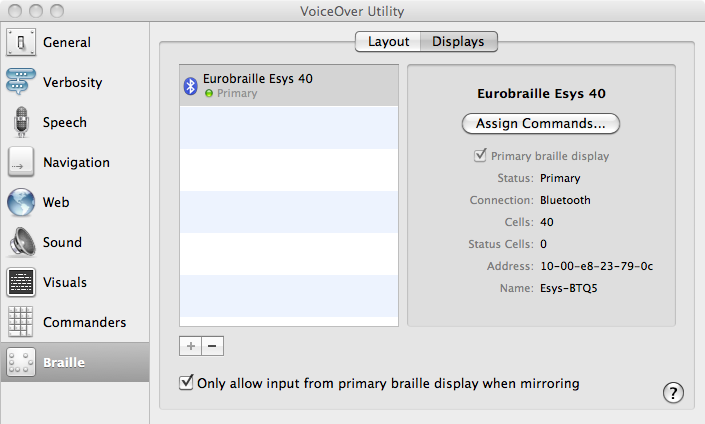This screenshot has width=705, height=424.
Task: Select the Verbosity sidebar icon
Action: 21,83
